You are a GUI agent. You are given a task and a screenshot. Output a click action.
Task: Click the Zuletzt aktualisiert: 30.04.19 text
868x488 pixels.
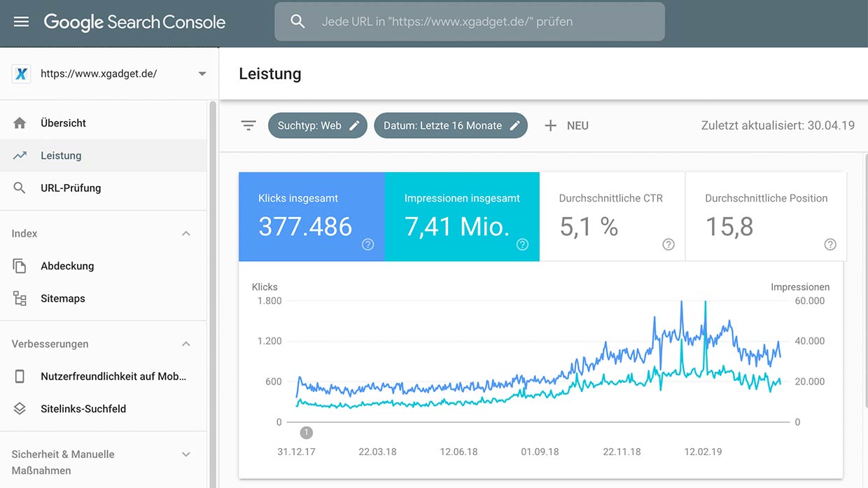778,126
